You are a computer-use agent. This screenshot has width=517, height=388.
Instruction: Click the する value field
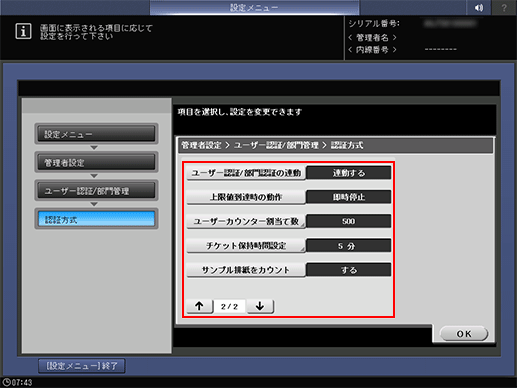click(x=349, y=270)
